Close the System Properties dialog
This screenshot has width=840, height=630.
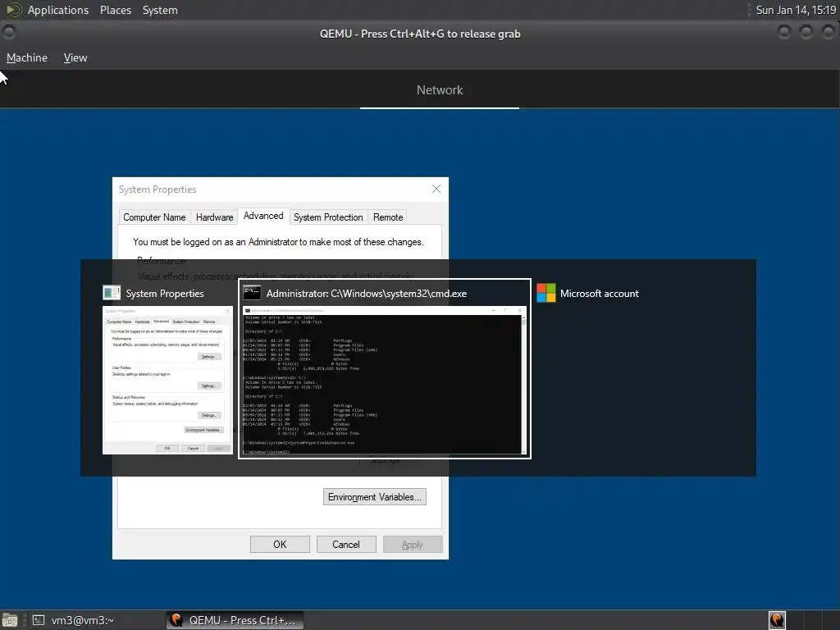436,189
